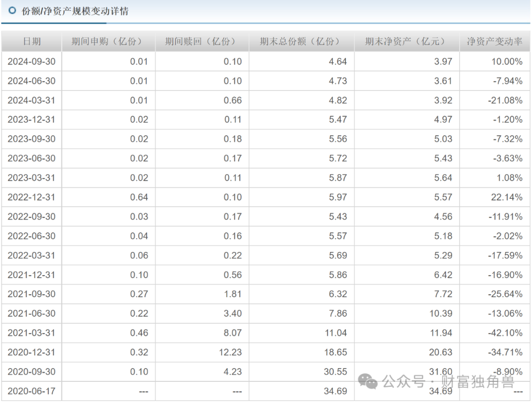
Task: Sort by 期间申购（亿份）column header
Action: (x=107, y=41)
